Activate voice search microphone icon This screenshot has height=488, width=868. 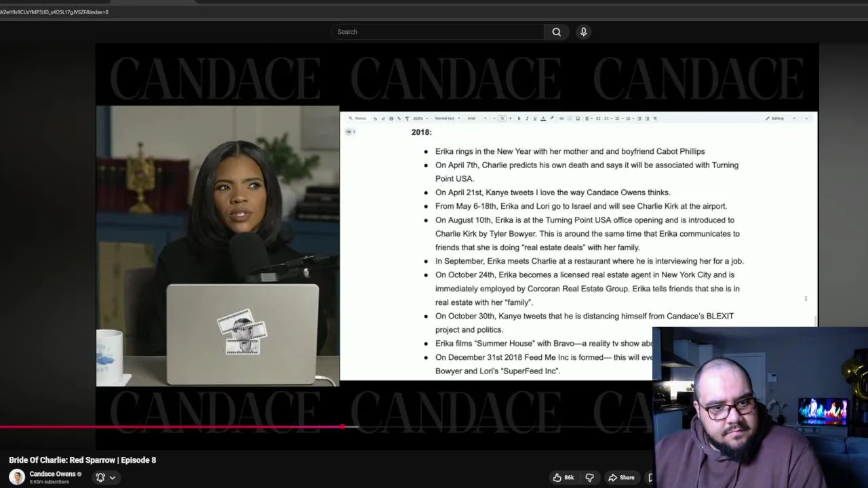(583, 32)
